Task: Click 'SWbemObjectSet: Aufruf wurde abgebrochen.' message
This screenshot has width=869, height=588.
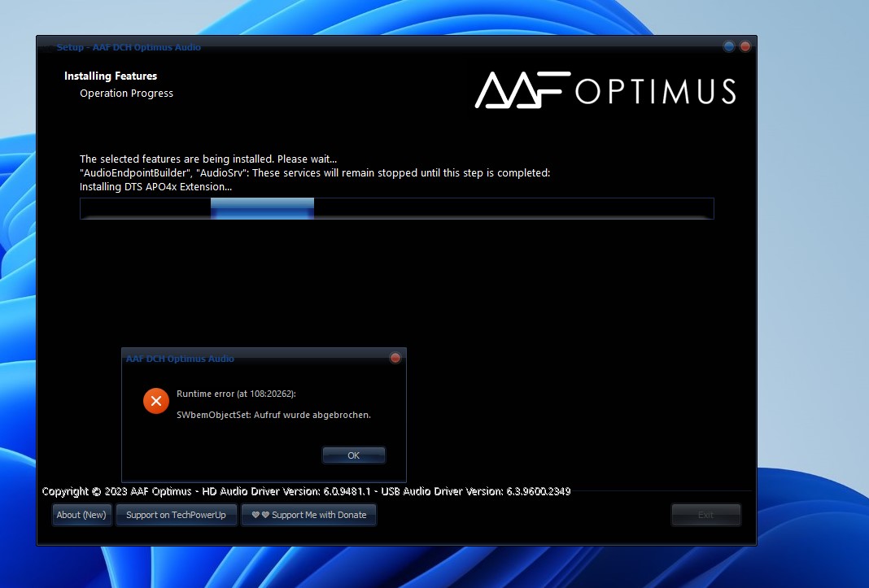Action: tap(273, 415)
